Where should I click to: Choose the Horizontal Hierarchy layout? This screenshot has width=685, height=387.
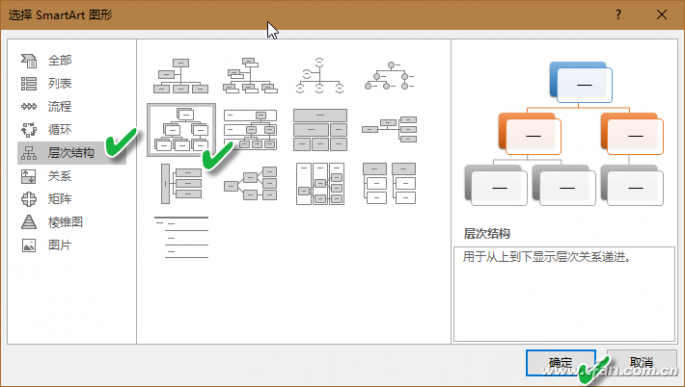click(x=250, y=183)
